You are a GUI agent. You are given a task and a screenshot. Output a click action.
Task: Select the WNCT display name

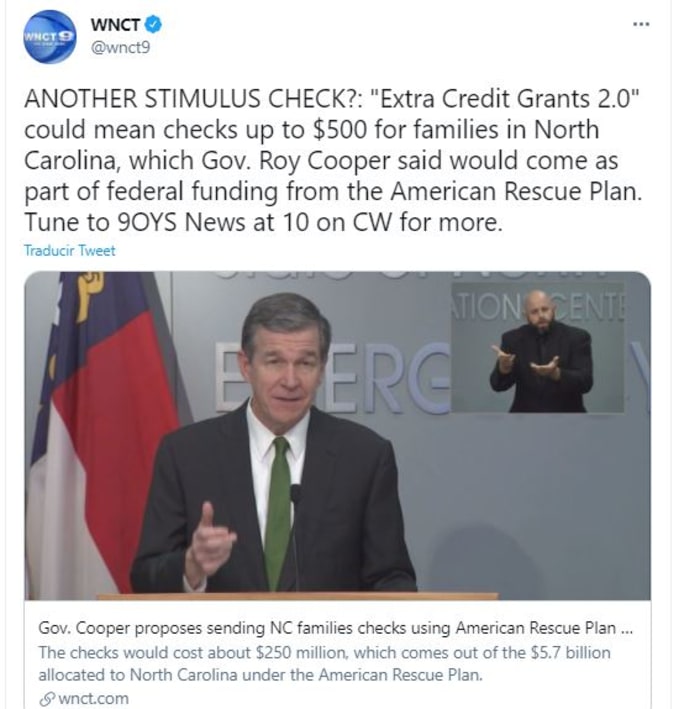116,24
